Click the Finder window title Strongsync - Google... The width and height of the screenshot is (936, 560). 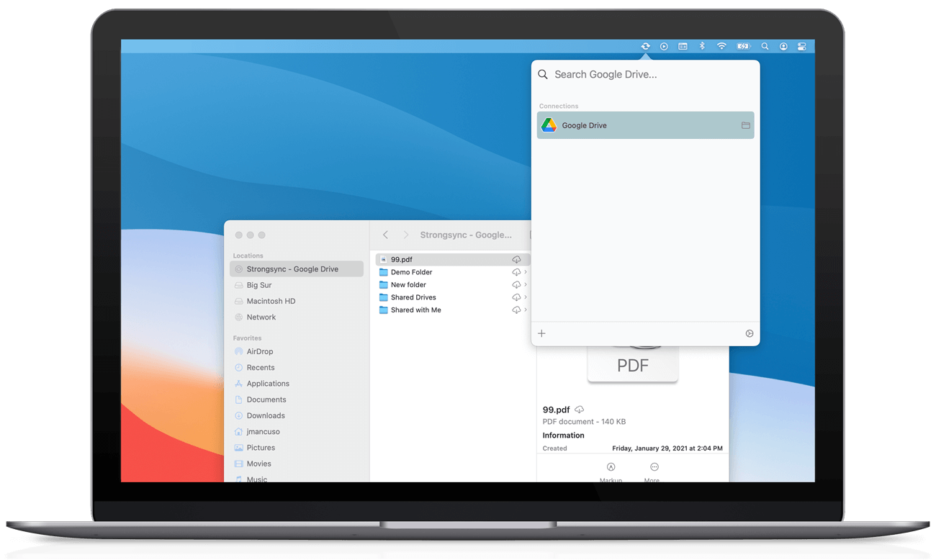click(x=466, y=235)
